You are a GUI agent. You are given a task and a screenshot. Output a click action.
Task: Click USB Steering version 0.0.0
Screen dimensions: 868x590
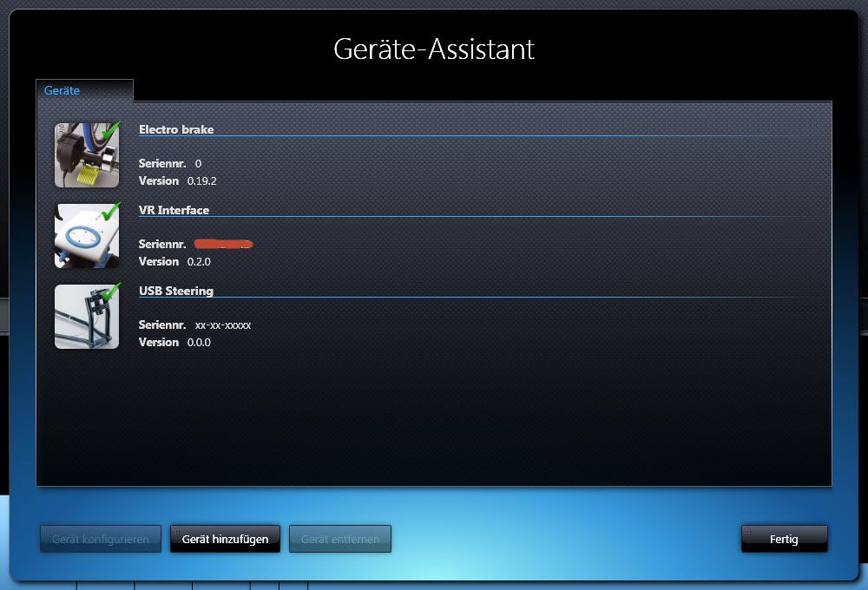point(199,342)
